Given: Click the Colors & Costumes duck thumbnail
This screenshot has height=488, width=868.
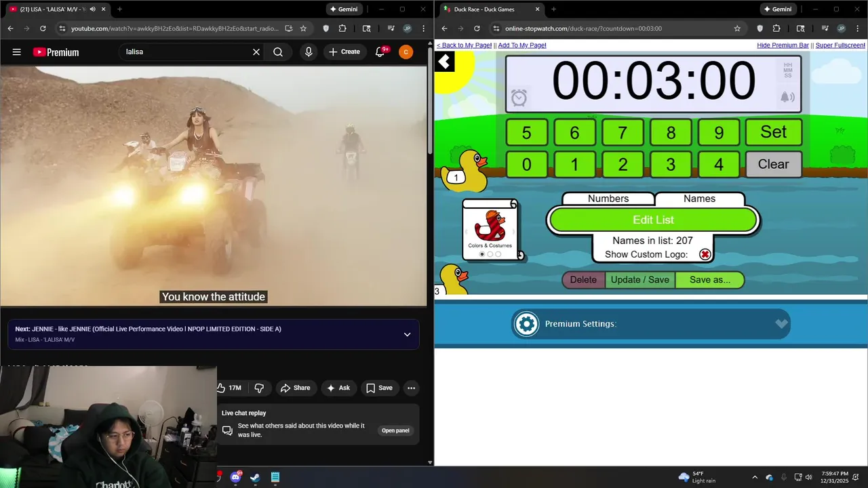Looking at the screenshot, I should (x=490, y=226).
